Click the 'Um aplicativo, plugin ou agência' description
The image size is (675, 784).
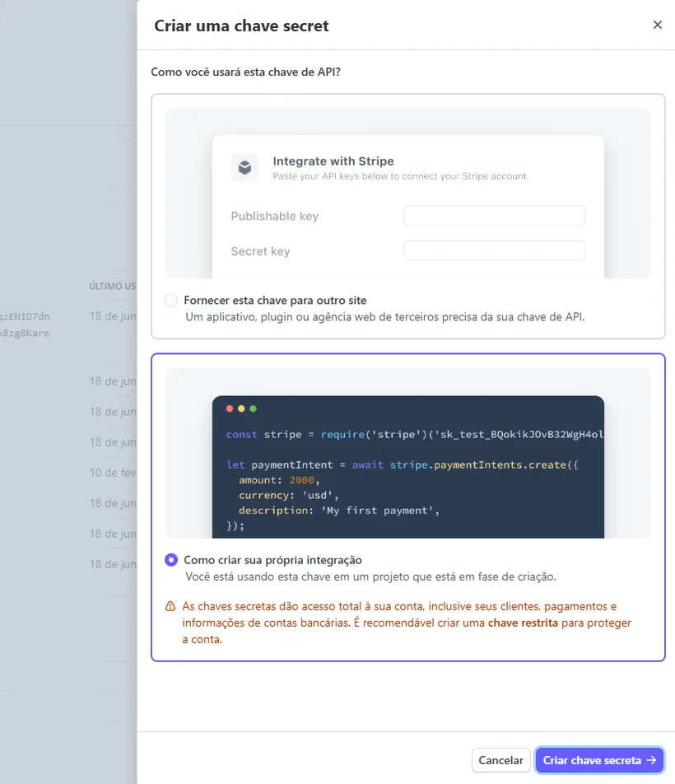384,317
